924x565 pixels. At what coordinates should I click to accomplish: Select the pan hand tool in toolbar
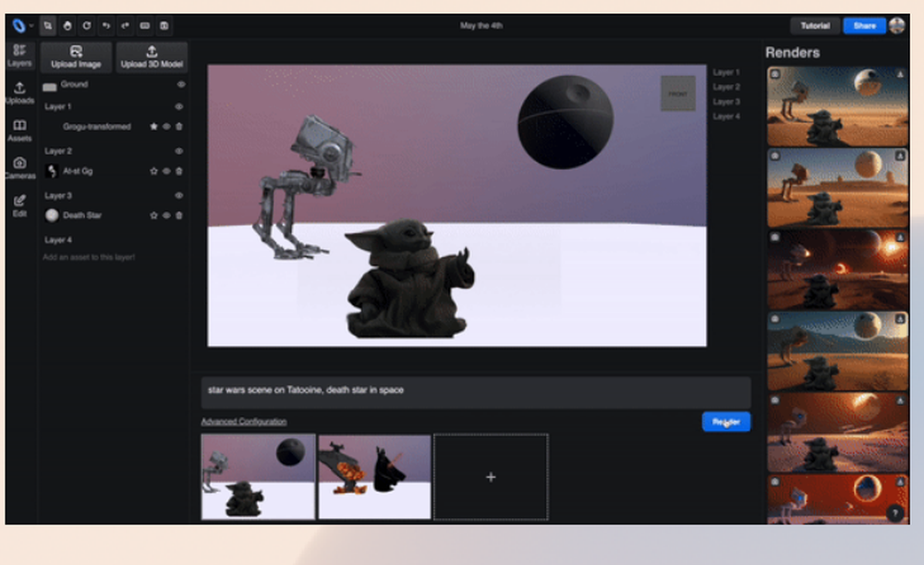[x=67, y=26]
